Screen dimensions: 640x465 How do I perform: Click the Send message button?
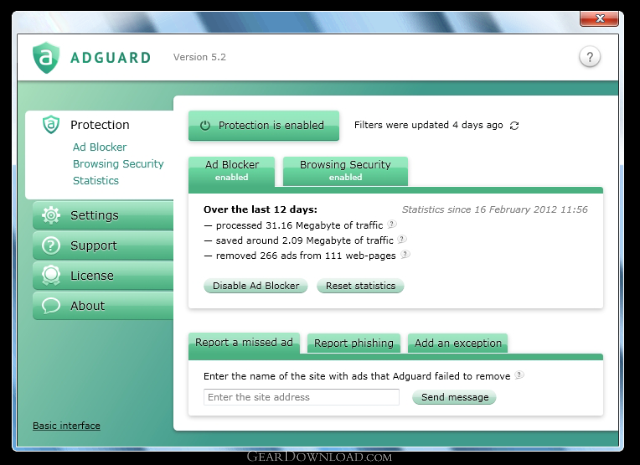(x=454, y=397)
